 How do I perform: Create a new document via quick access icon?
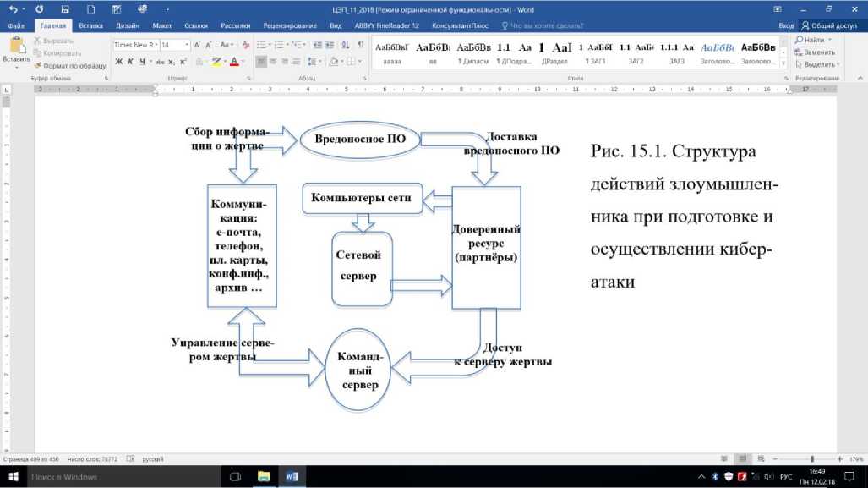click(x=90, y=9)
